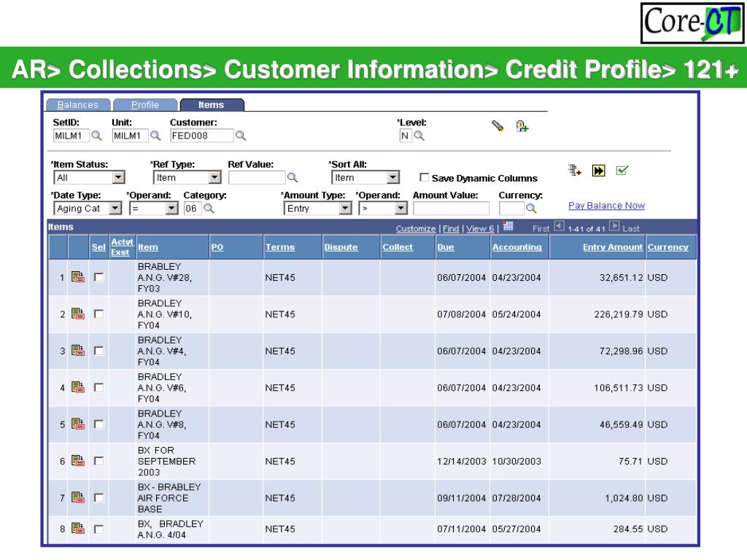Select checkbox for row 7 AIR FORCE BASE
The width and height of the screenshot is (747, 560).
pyautogui.click(x=98, y=497)
